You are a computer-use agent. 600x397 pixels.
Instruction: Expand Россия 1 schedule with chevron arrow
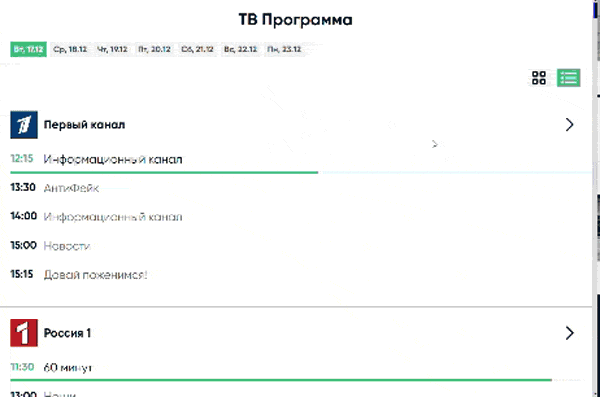[x=569, y=333]
